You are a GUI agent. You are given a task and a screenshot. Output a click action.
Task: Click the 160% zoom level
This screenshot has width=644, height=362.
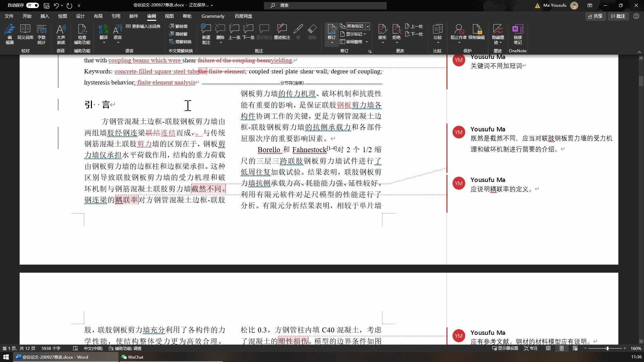click(x=636, y=348)
